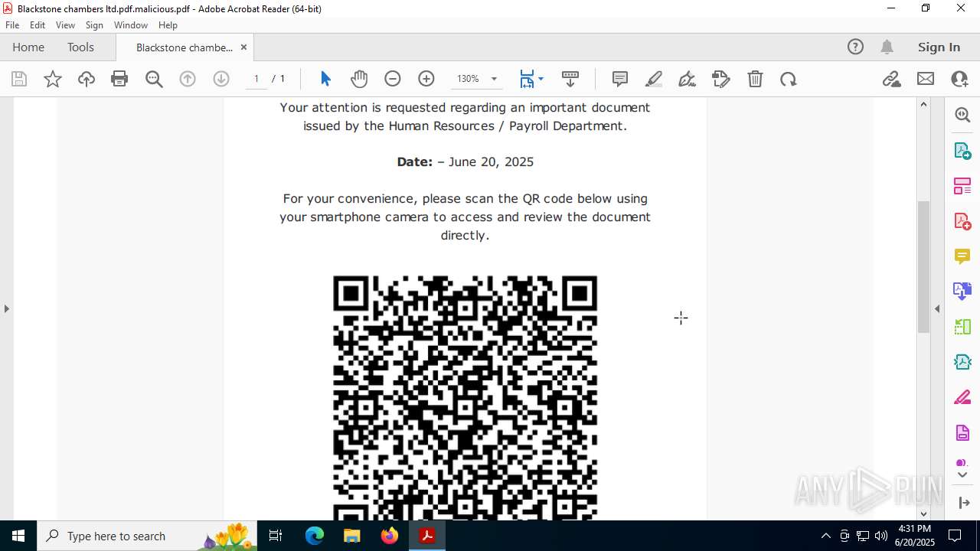
Task: Add a sticky note comment
Action: tap(620, 79)
